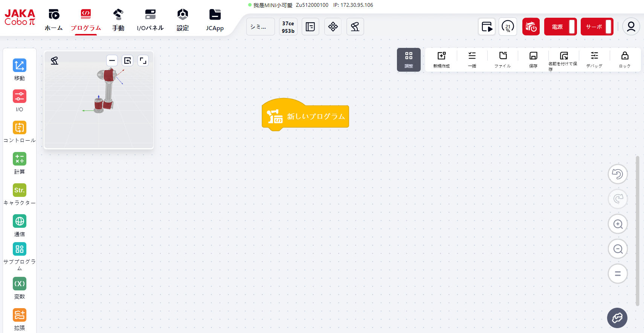The height and width of the screenshot is (333, 644).
Task: Minimize the 3D robot preview panel
Action: coord(112,61)
